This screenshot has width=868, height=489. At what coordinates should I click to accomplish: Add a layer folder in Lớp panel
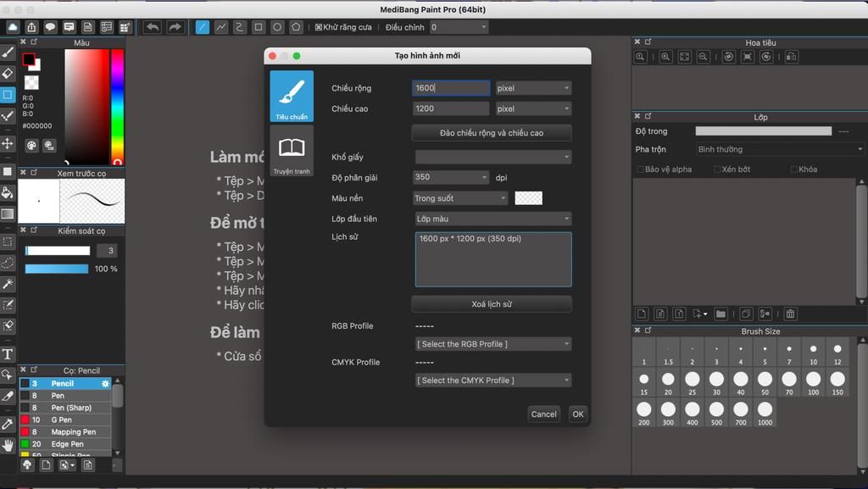(721, 314)
